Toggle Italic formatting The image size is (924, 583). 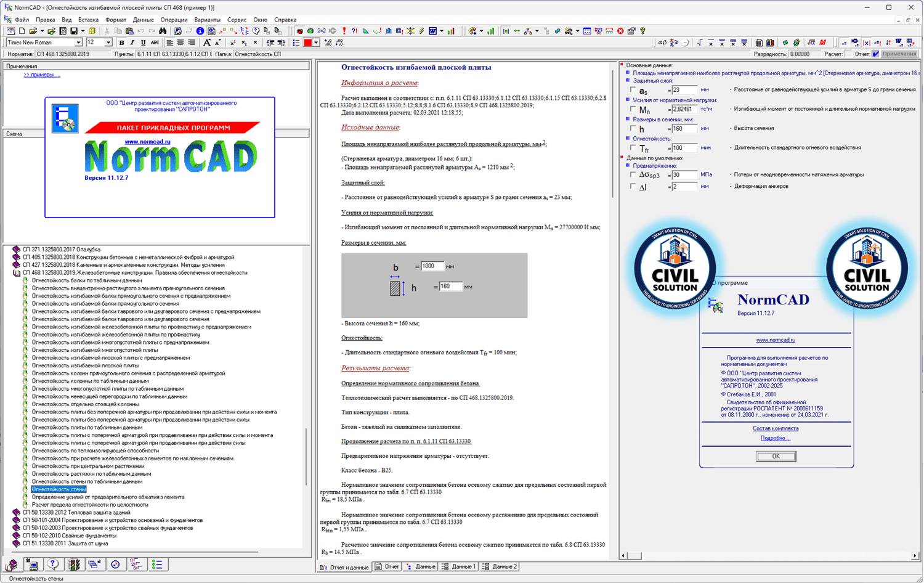(132, 43)
